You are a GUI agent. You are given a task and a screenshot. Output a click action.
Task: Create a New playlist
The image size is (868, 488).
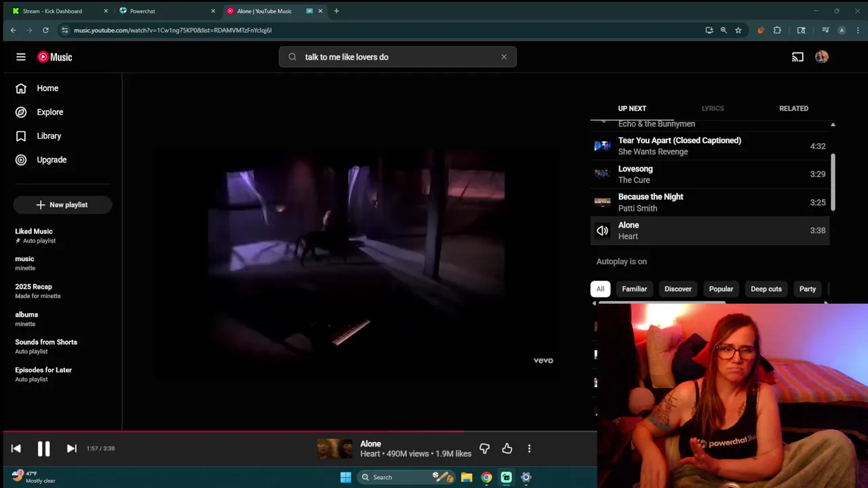point(62,205)
